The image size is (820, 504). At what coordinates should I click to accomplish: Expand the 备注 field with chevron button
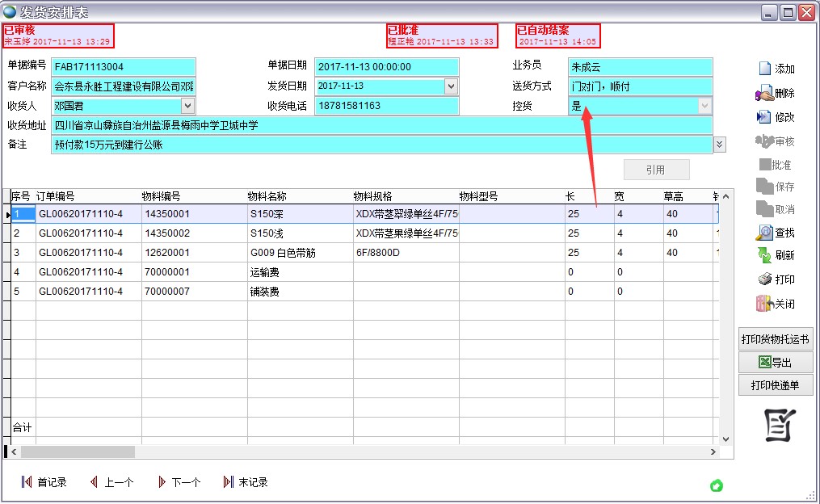720,144
